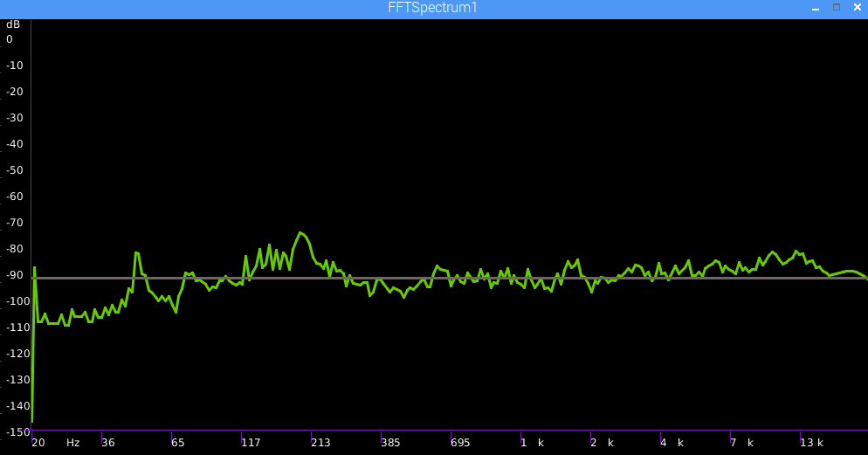Click the FFTSpectrum1 title text
The height and width of the screenshot is (455, 868).
tap(433, 8)
